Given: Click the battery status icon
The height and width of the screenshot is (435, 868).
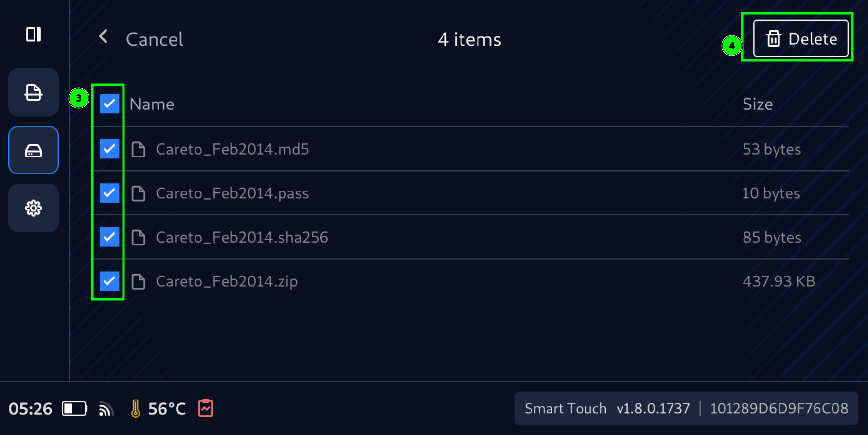Looking at the screenshot, I should tap(74, 409).
